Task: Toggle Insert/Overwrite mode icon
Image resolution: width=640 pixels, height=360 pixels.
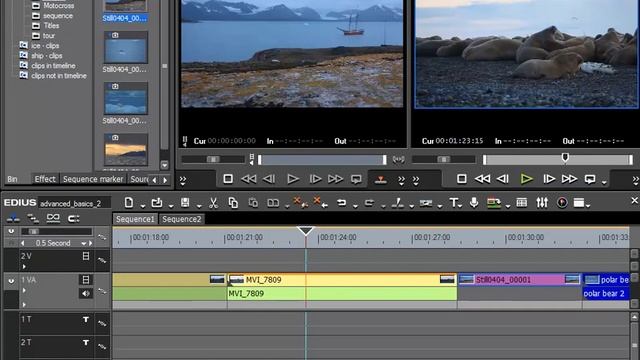Action: coord(13,219)
